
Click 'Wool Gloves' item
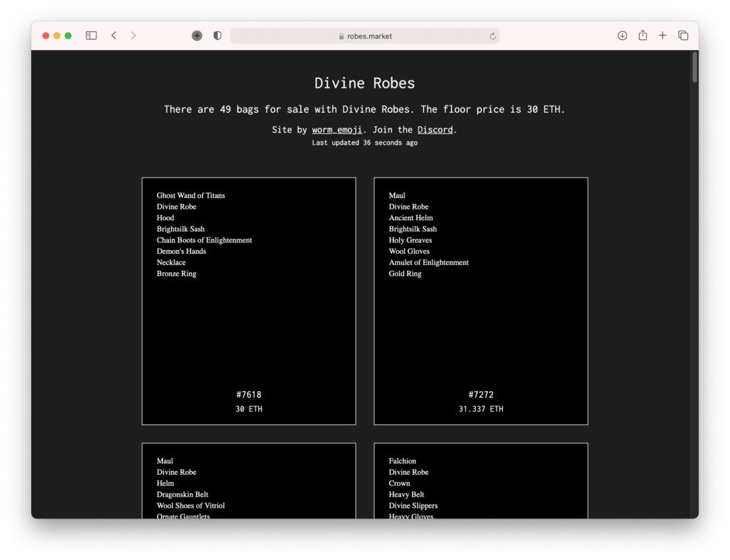coord(409,251)
